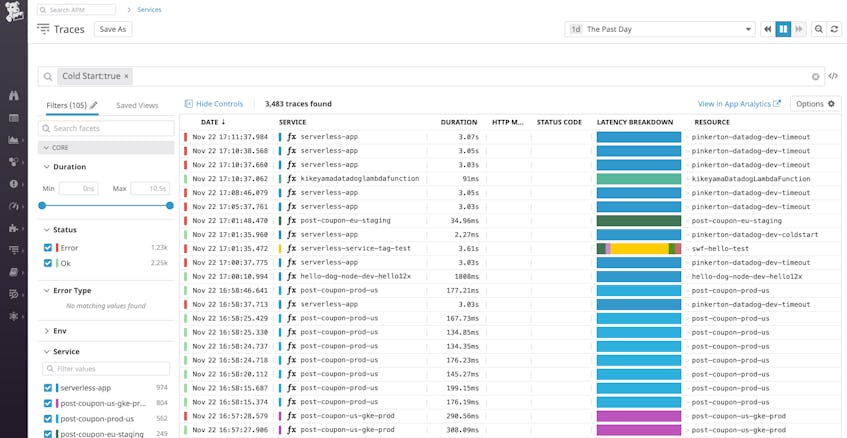Open the Datadog logo home icon
Screen dimensions: 847x438
[14, 12]
